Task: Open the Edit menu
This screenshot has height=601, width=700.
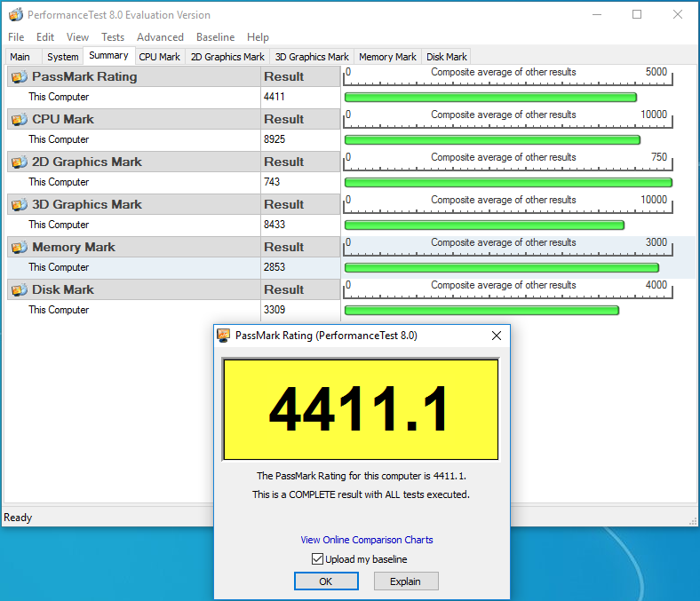Action: [x=45, y=37]
